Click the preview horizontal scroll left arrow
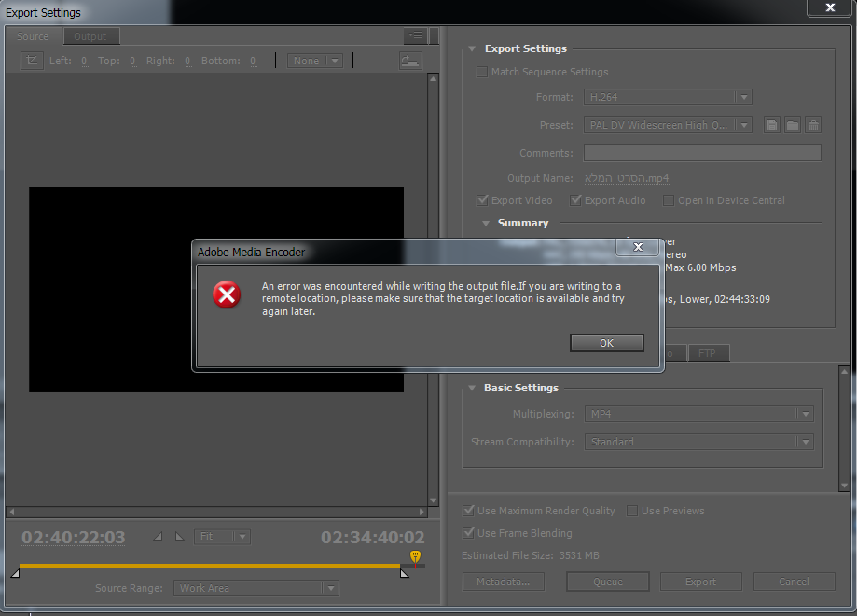Viewport: 857px width, 616px height. 11,512
